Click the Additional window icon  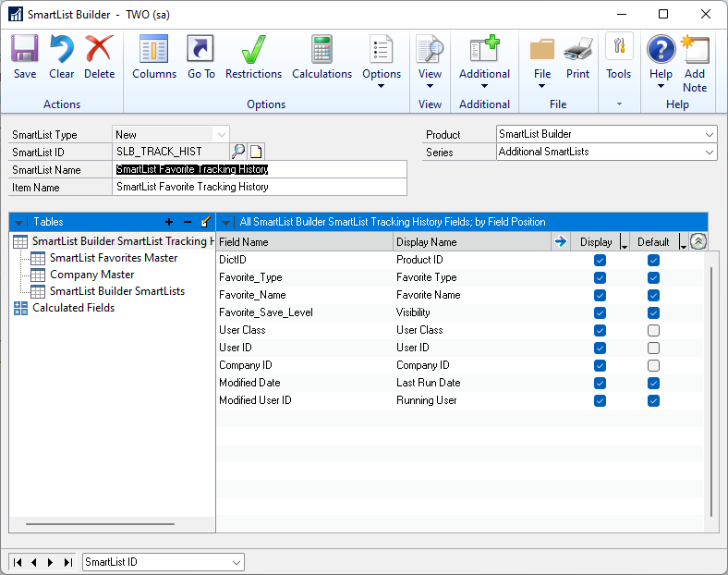click(484, 49)
